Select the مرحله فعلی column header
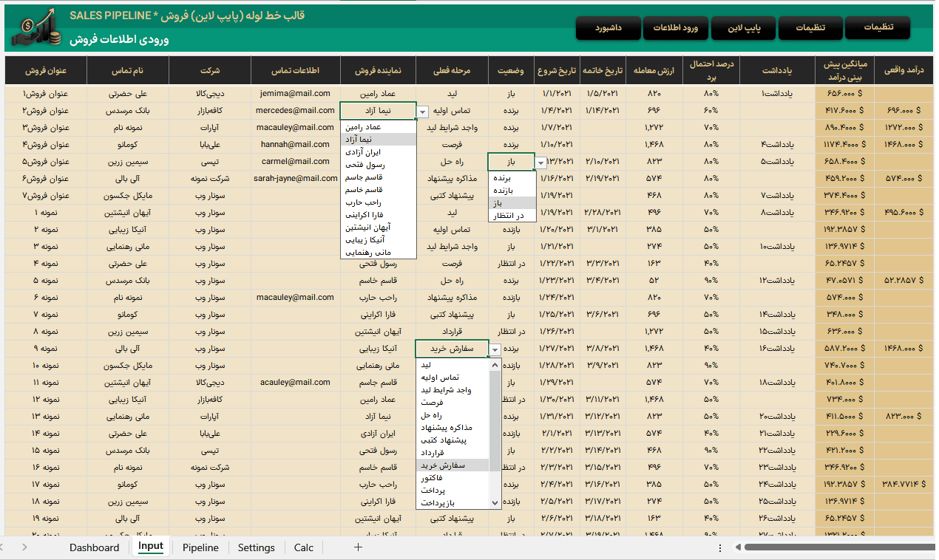This screenshot has width=939, height=560. click(x=452, y=71)
